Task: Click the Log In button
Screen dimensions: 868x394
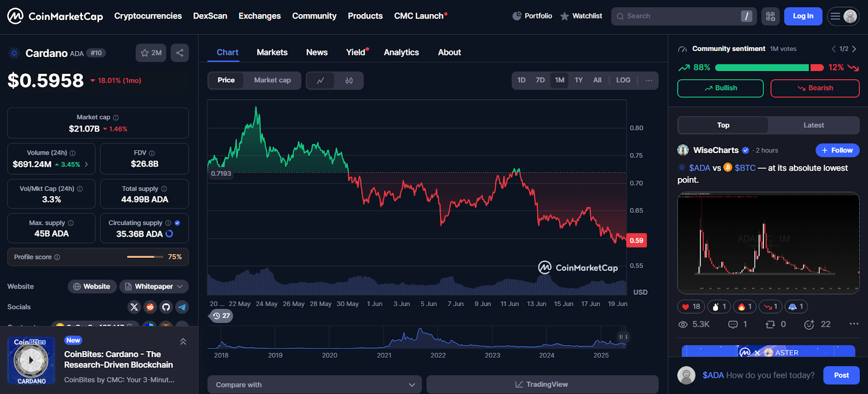Action: (803, 16)
